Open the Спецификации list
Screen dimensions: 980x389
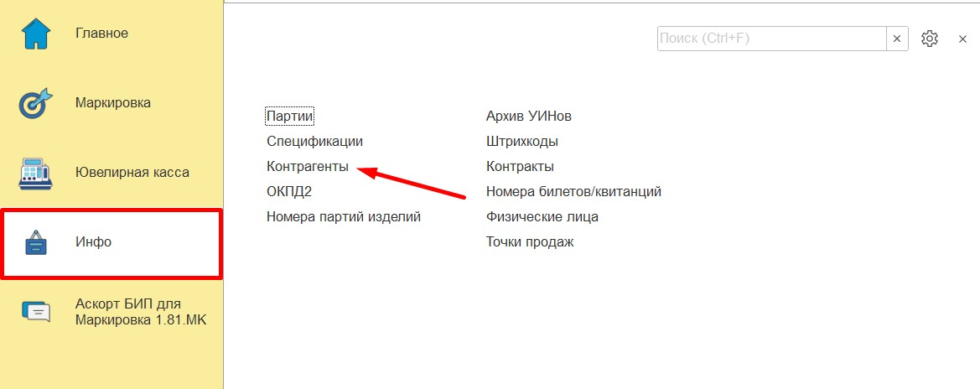315,142
